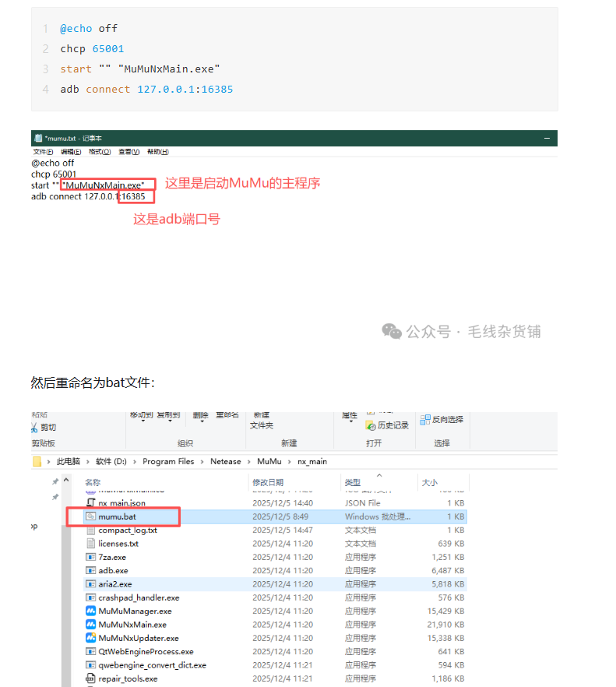This screenshot has height=687, width=616.
Task: Click the qwebengine_convert_dict.exe application icon
Action: point(90,665)
